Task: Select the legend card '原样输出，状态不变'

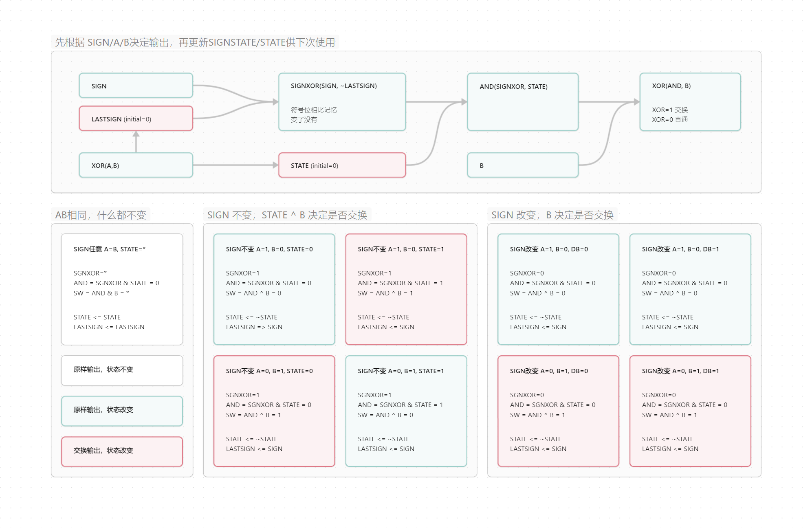Action: point(122,370)
